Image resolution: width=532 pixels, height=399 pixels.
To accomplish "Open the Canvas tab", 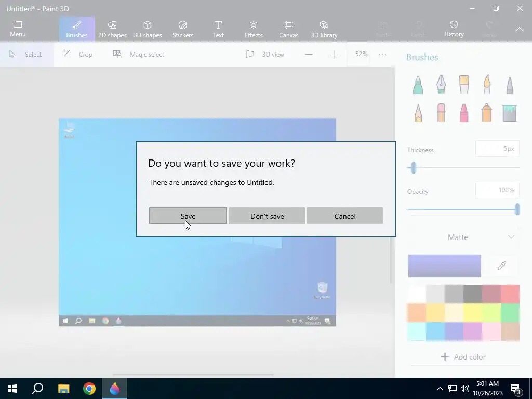I will click(289, 29).
